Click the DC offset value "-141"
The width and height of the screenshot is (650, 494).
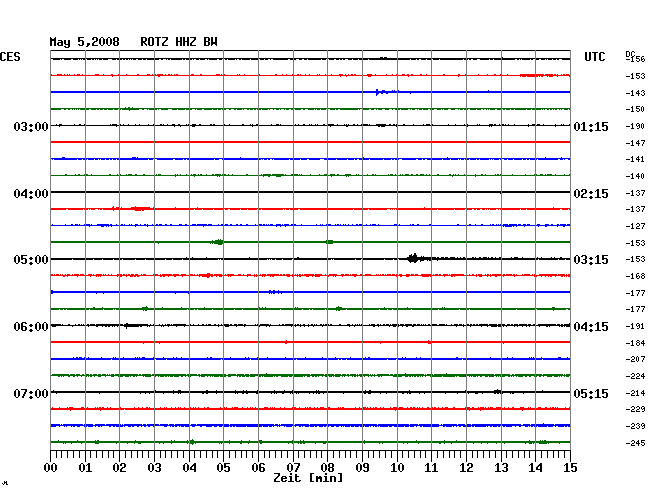click(635, 160)
